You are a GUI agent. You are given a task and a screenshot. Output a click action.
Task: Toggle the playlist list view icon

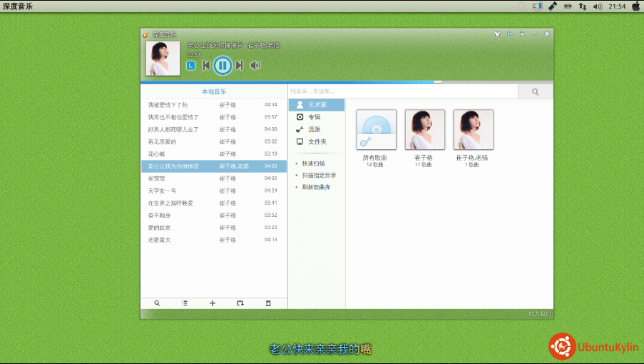click(x=185, y=303)
